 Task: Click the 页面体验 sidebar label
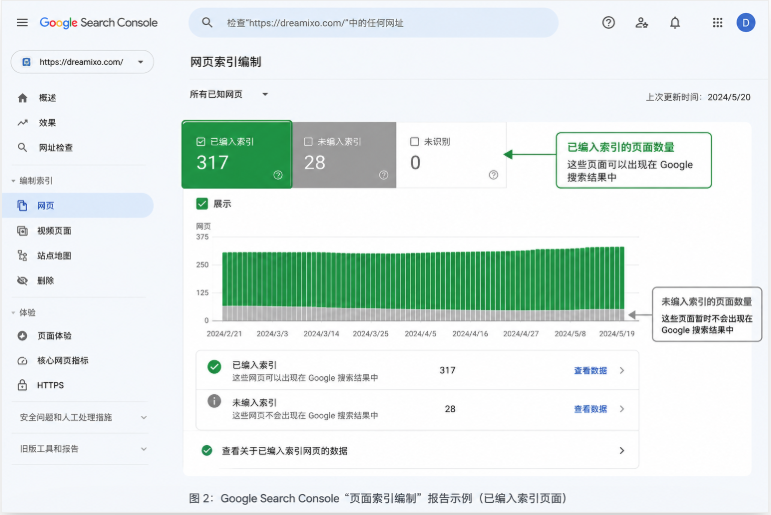pos(55,335)
